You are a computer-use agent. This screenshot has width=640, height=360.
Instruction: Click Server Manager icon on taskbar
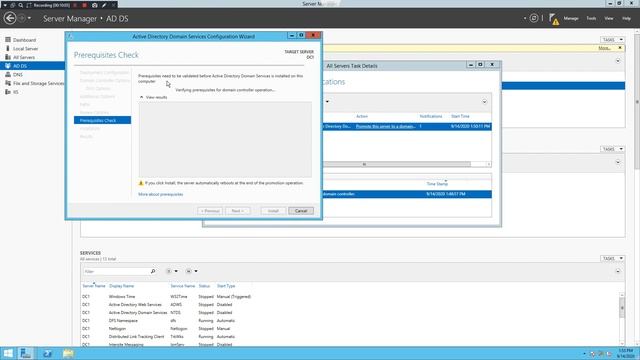26,353
